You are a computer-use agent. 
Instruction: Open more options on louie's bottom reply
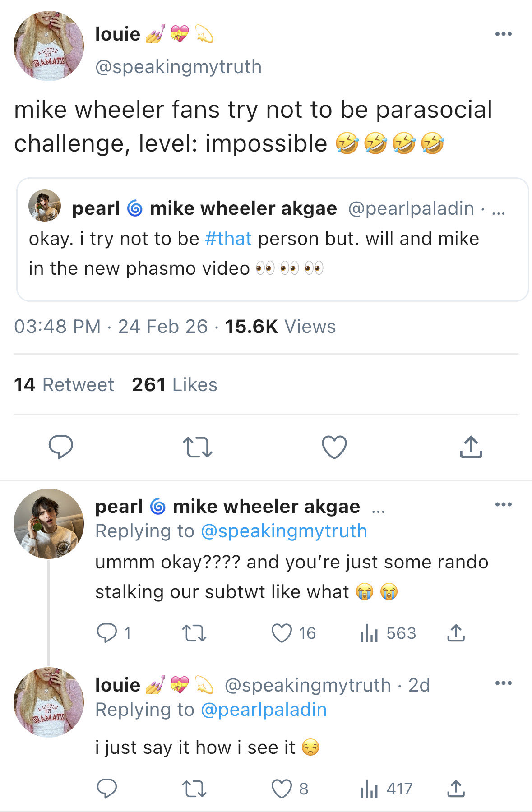[503, 683]
